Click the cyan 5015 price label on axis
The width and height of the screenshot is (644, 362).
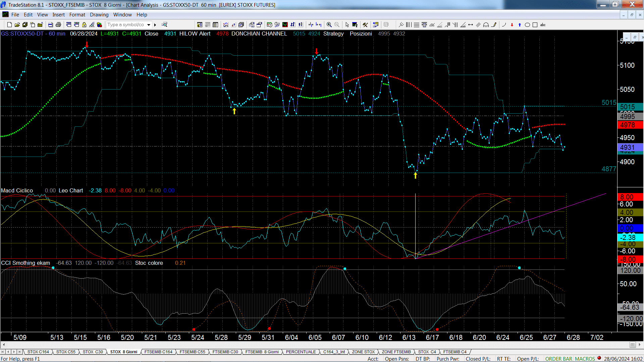pos(630,107)
